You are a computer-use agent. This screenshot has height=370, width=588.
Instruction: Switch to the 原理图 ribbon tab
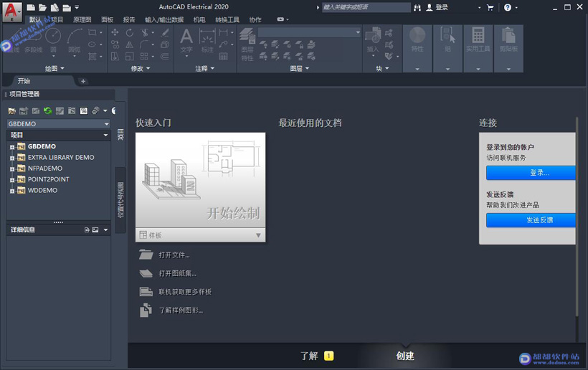coord(82,19)
